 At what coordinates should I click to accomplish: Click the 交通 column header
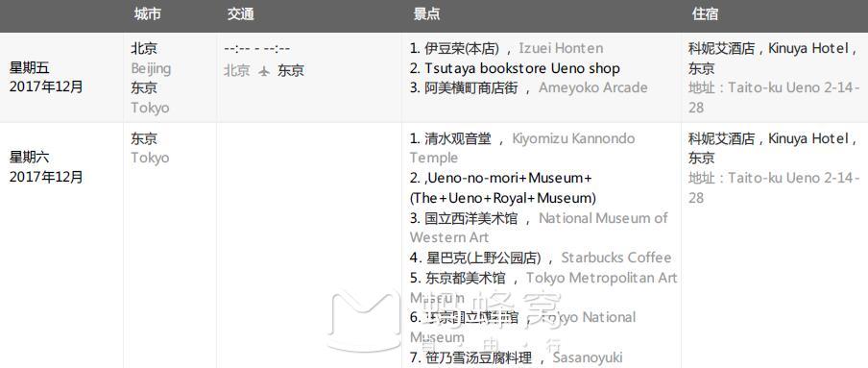pyautogui.click(x=240, y=14)
